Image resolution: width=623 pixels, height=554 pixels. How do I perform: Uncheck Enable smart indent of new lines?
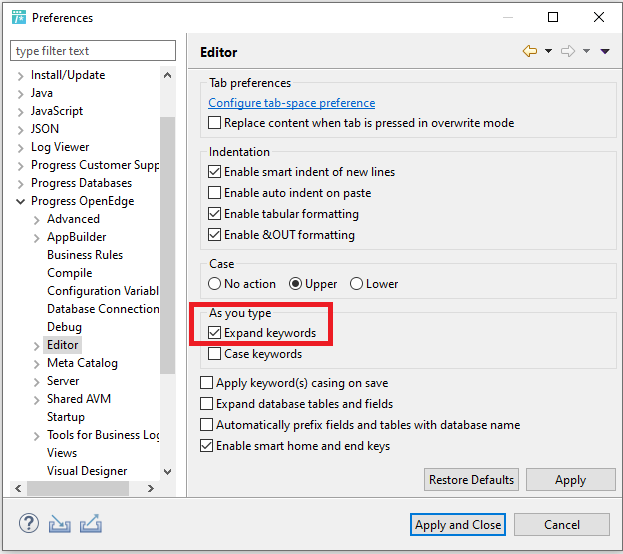point(215,171)
